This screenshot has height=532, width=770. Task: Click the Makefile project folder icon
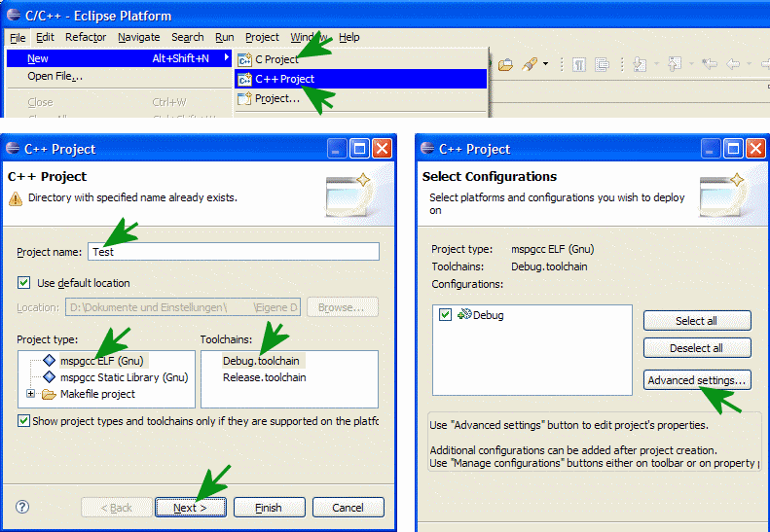coord(49,394)
